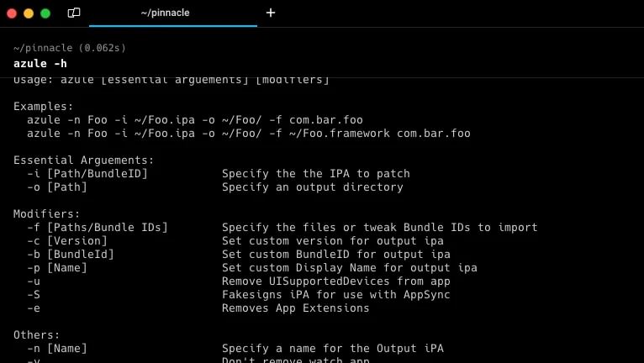Click the new tab plus icon
Viewport: 644px width, 363px height.
(x=270, y=13)
